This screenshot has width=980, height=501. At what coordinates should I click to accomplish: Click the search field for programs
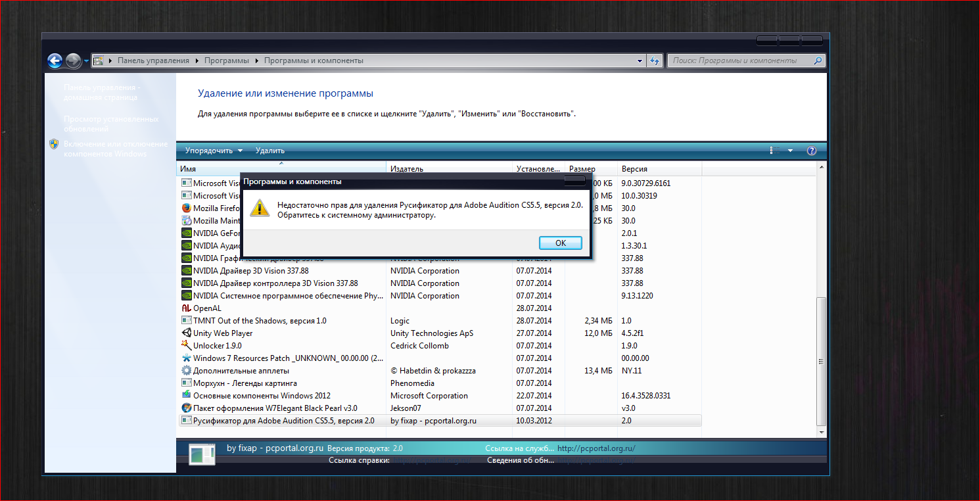pyautogui.click(x=739, y=60)
